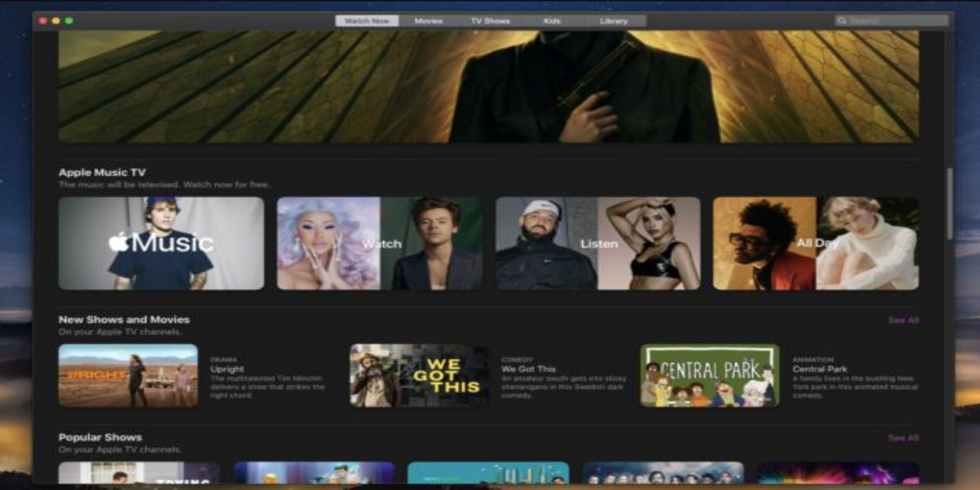Select the Watch Now tab

point(367,20)
